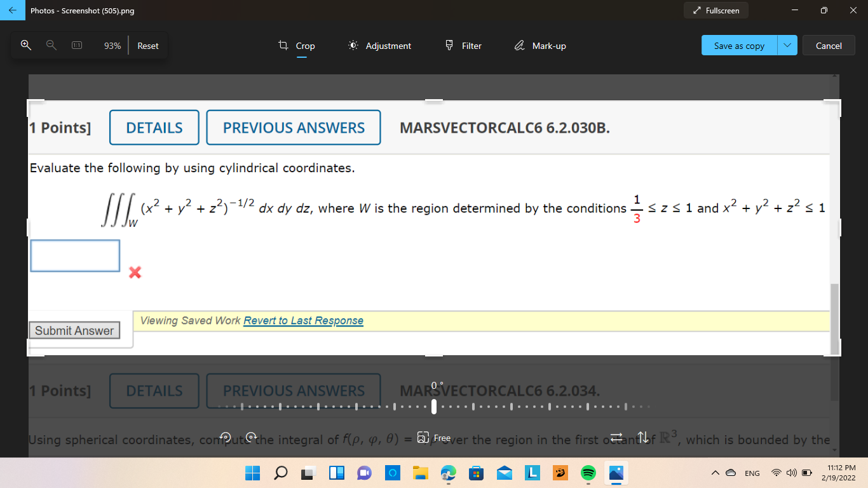Switch to the Adjustment tab
The height and width of the screenshot is (488, 868).
coord(379,45)
